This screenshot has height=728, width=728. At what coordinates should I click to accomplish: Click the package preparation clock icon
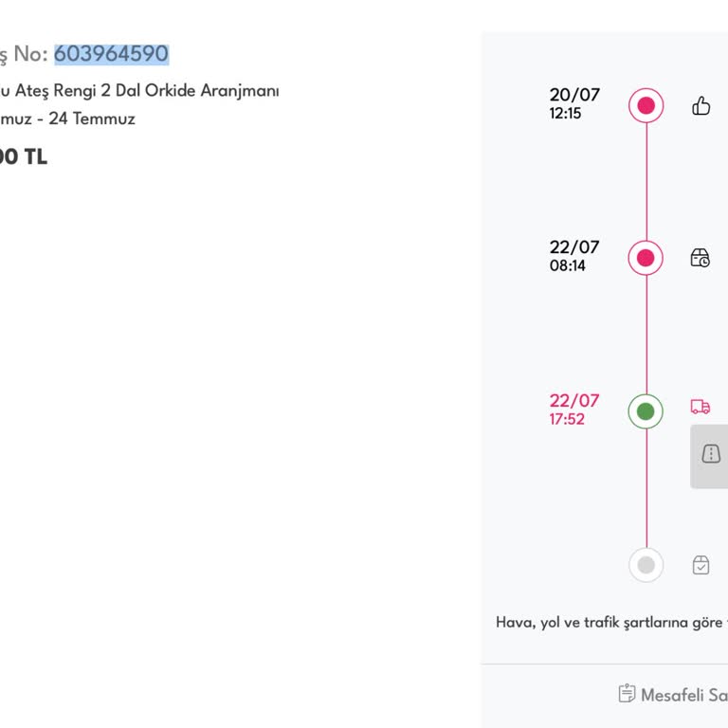tap(701, 258)
